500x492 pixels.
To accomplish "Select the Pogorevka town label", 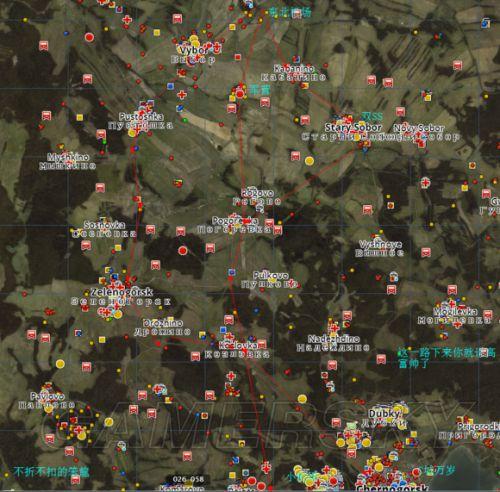I will pos(235,221).
